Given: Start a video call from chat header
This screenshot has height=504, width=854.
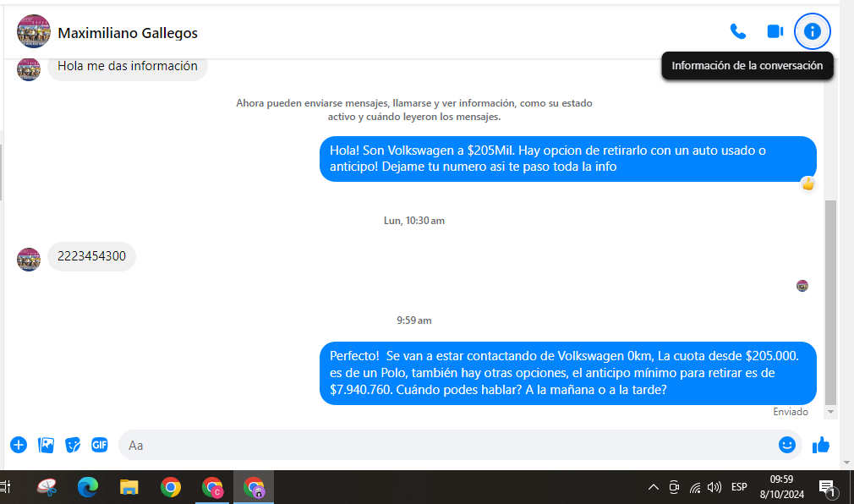Looking at the screenshot, I should pos(775,31).
